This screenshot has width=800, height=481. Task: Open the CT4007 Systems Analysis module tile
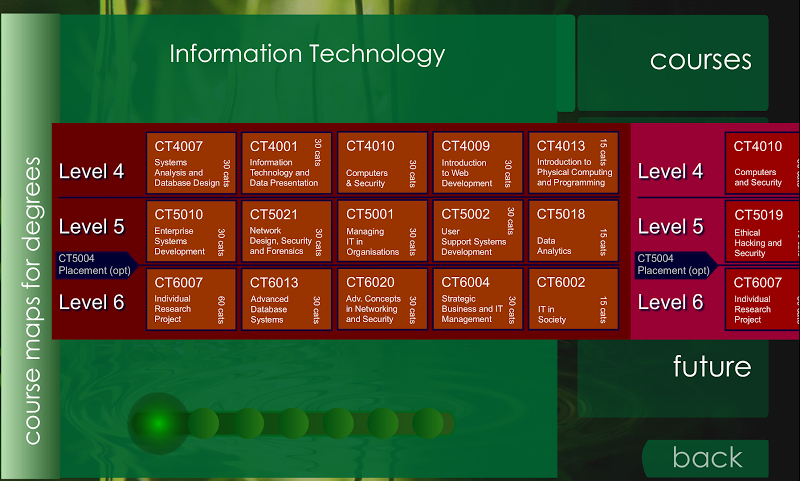click(191, 163)
